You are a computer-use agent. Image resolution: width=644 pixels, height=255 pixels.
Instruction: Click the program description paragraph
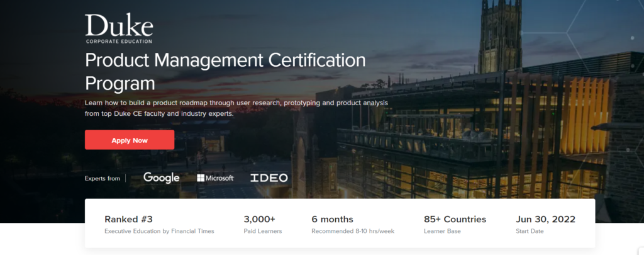tap(236, 108)
